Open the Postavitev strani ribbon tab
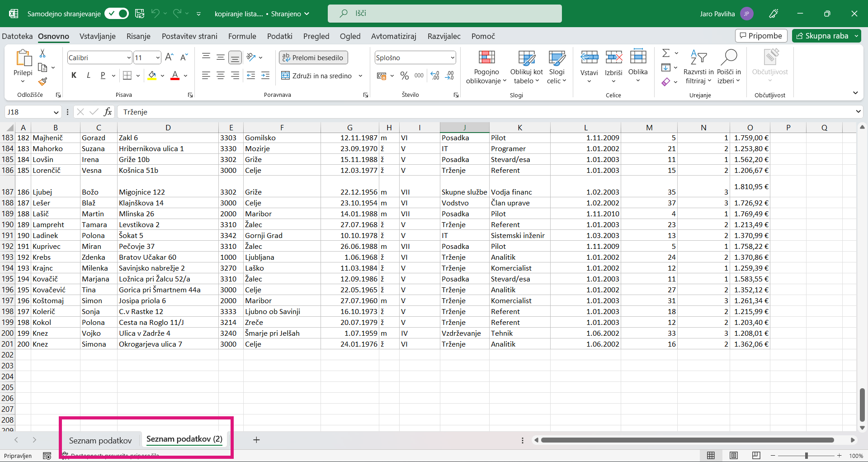 tap(189, 36)
